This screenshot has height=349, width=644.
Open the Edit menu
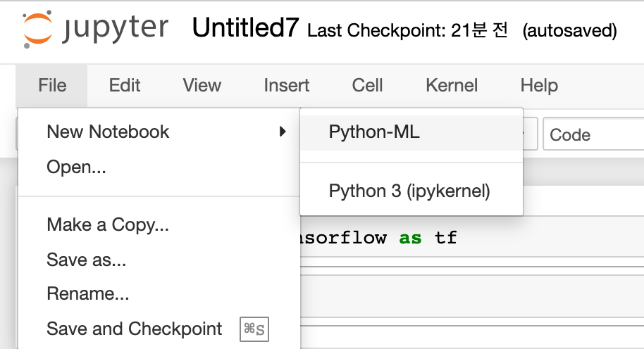pyautogui.click(x=125, y=85)
